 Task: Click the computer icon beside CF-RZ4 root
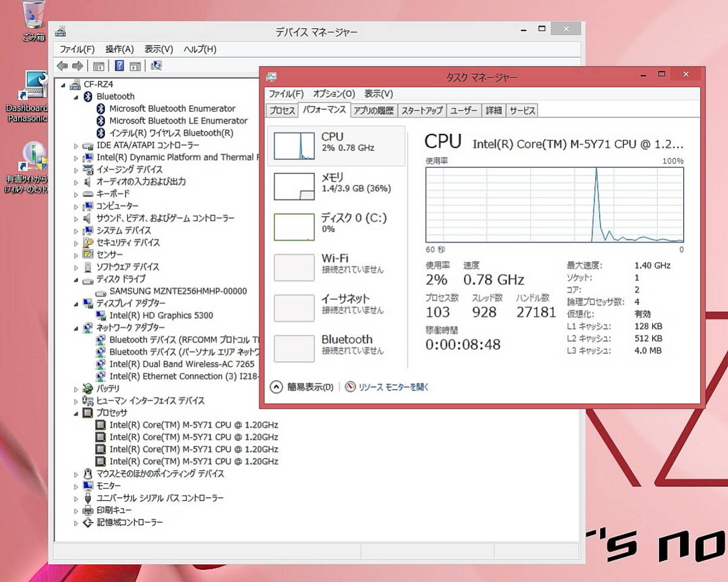(75, 84)
